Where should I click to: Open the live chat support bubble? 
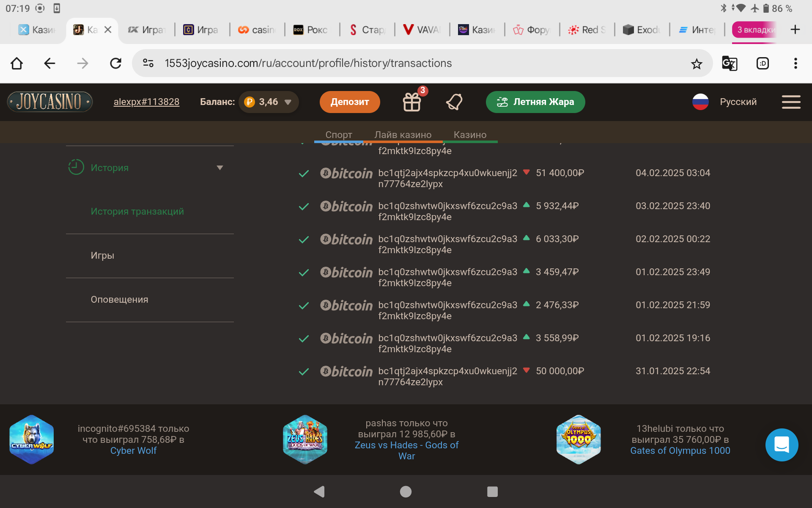782,445
